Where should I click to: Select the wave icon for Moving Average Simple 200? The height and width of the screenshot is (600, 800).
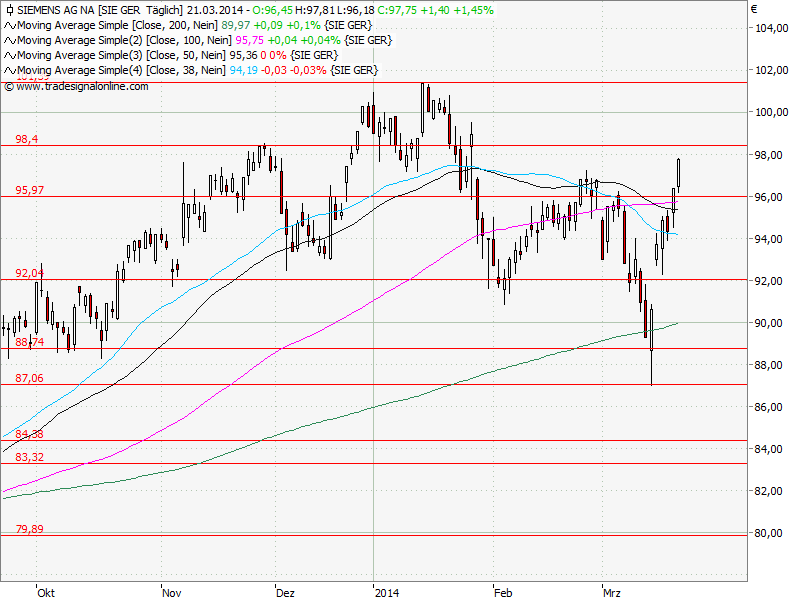tap(8, 24)
